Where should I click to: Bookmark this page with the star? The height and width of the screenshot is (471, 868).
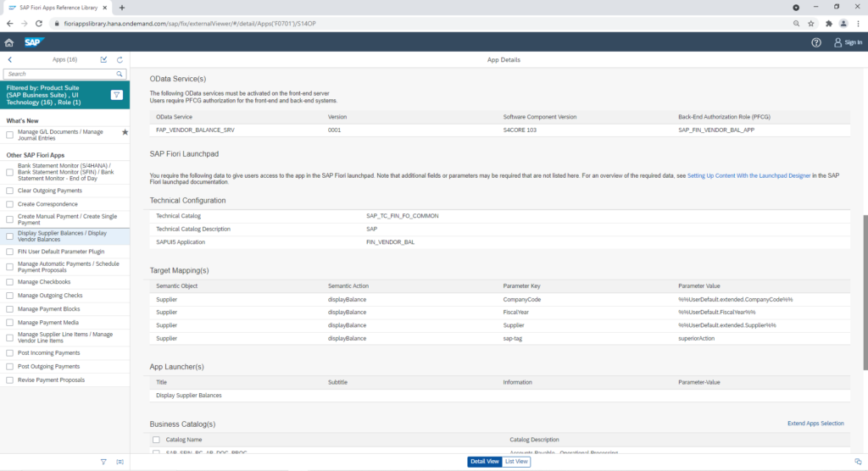pyautogui.click(x=811, y=24)
